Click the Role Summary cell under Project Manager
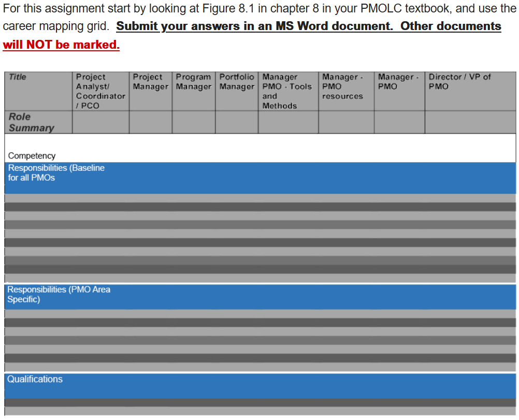519x420 pixels. 150,122
